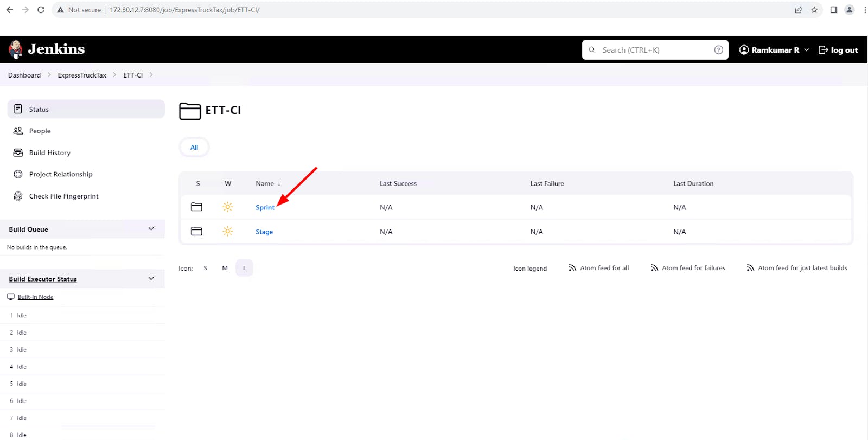Select the All view tab

point(194,147)
